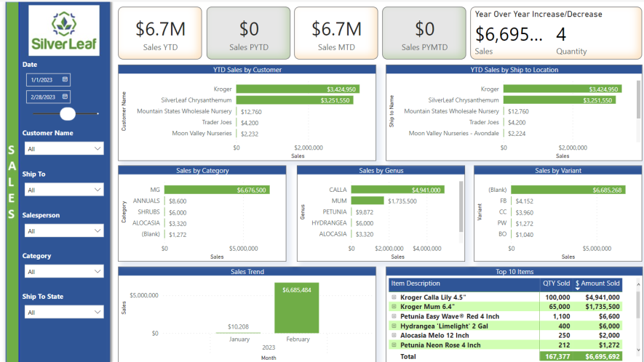Open the Customer Name dropdown

64,148
